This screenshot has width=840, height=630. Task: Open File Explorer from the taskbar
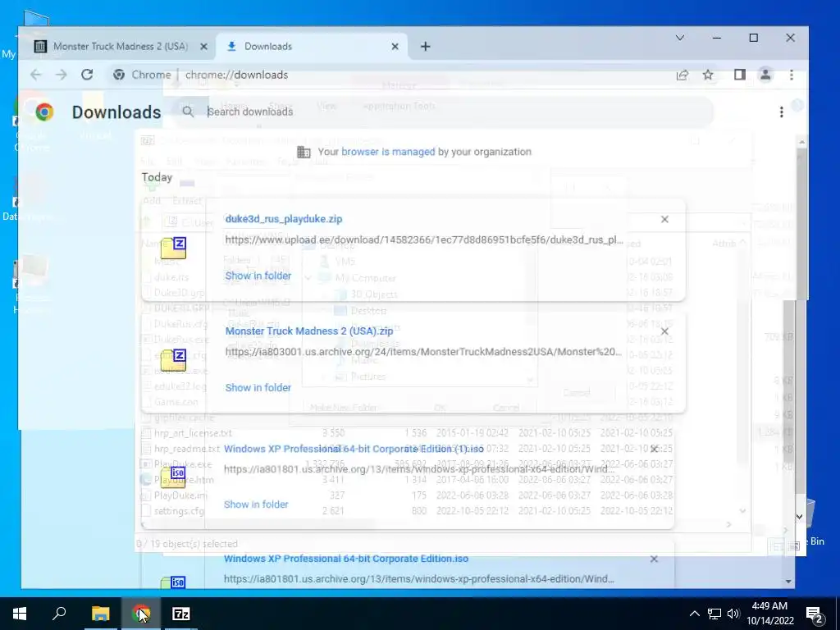coord(100,614)
